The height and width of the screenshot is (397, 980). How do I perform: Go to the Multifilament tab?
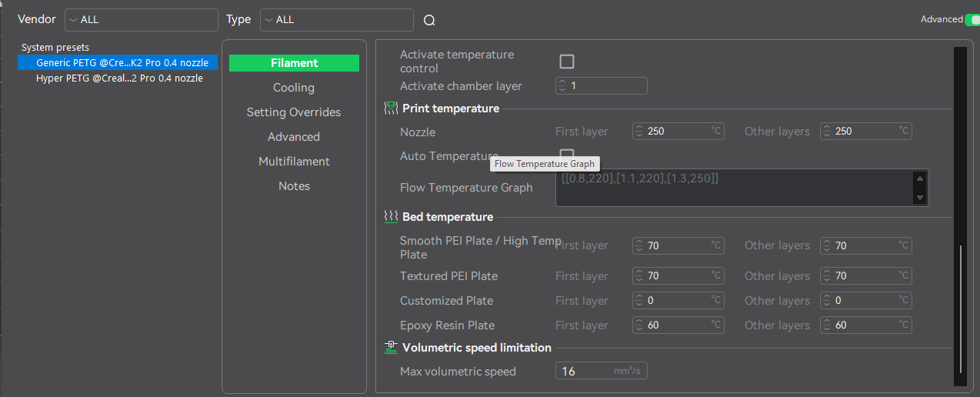[x=294, y=162]
